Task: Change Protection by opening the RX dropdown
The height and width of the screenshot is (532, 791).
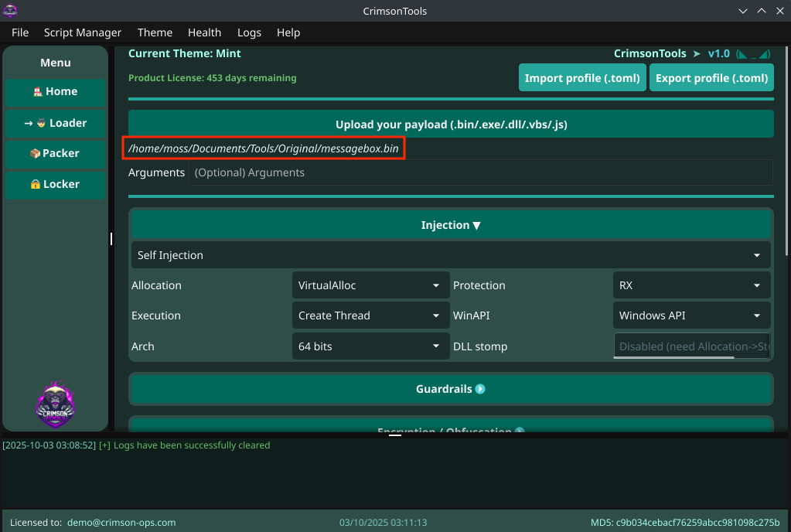Action: point(691,285)
